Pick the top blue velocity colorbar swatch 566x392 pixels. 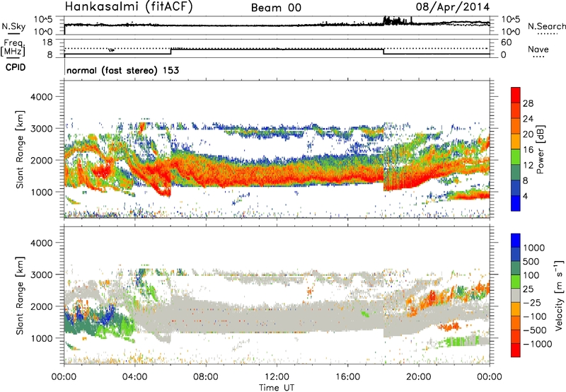tap(516, 241)
